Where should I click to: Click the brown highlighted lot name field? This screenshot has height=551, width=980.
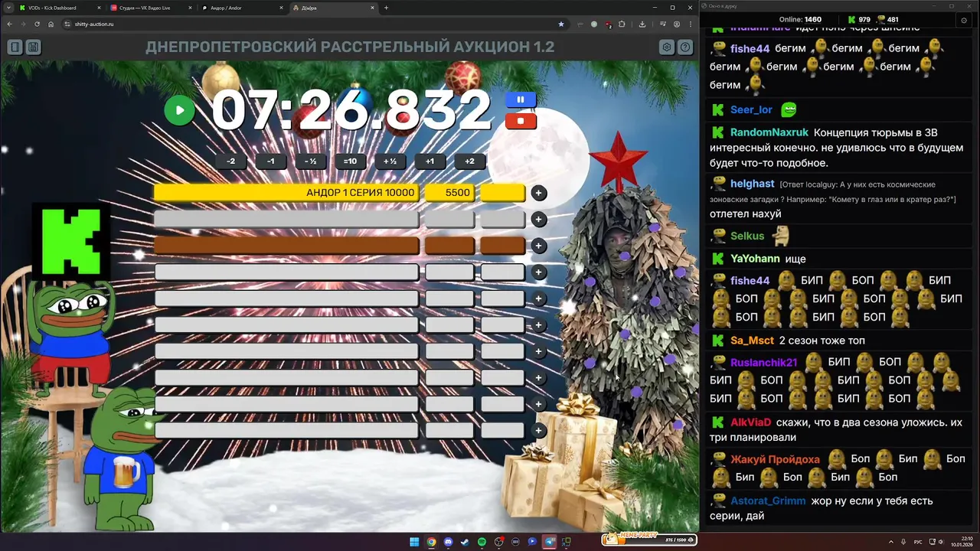[286, 246]
